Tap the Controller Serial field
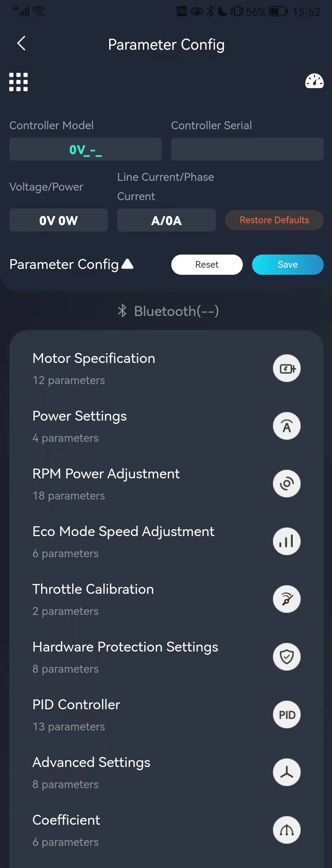The image size is (332, 868). [247, 149]
